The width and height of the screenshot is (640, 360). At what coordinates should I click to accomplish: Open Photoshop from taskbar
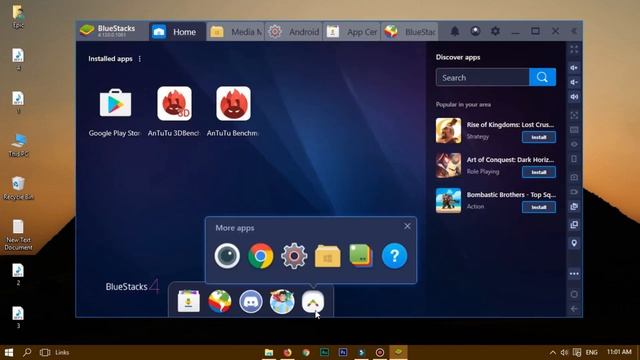[343, 352]
